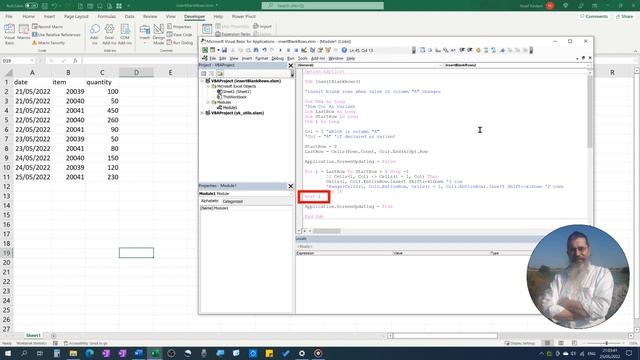This screenshot has width=640, height=360.
Task: Switch to Categorized properties tab
Action: pos(233,201)
